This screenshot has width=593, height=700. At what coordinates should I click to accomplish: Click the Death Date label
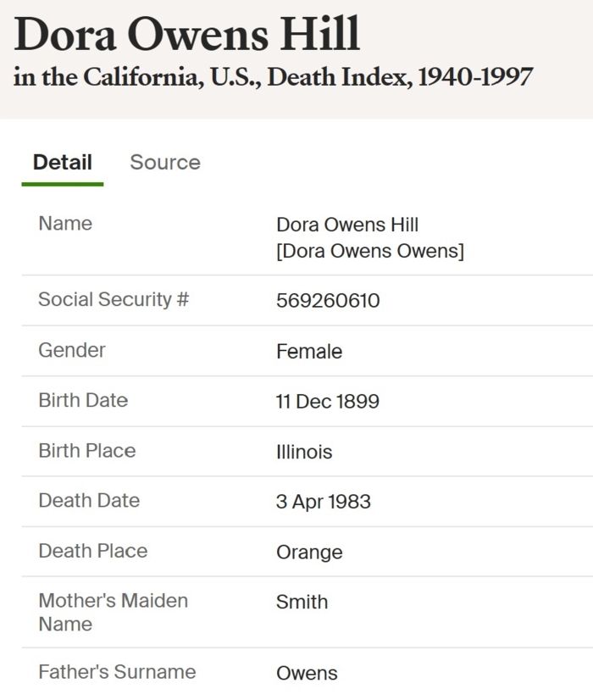click(89, 500)
